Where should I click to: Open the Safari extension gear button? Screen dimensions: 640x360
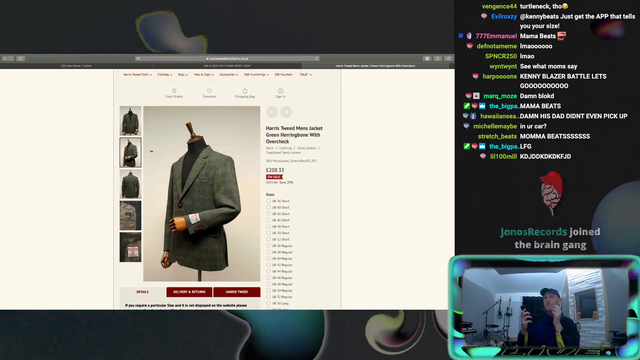pyautogui.click(x=427, y=58)
